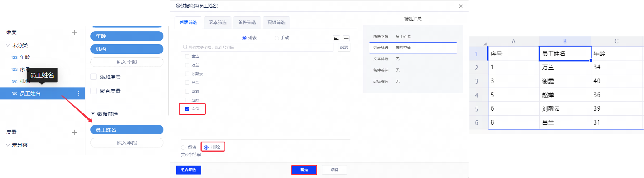Open the 高级筛选 tab
644x178 pixels.
tap(276, 22)
